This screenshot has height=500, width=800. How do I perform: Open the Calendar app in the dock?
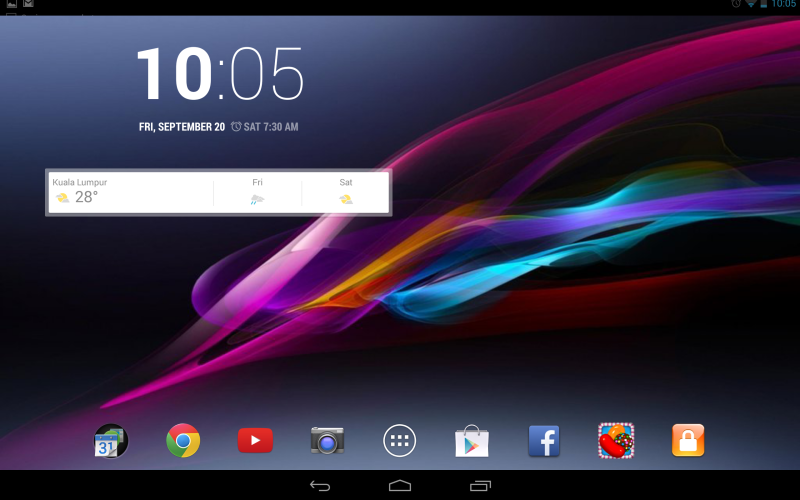(110, 441)
